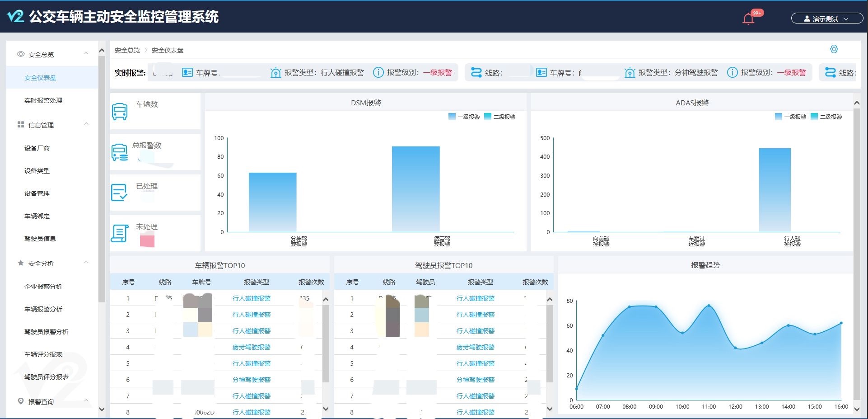Viewport: 868px width, 419px height.
Task: Toggle 二级报警 legend in DSM chart
Action: point(499,117)
